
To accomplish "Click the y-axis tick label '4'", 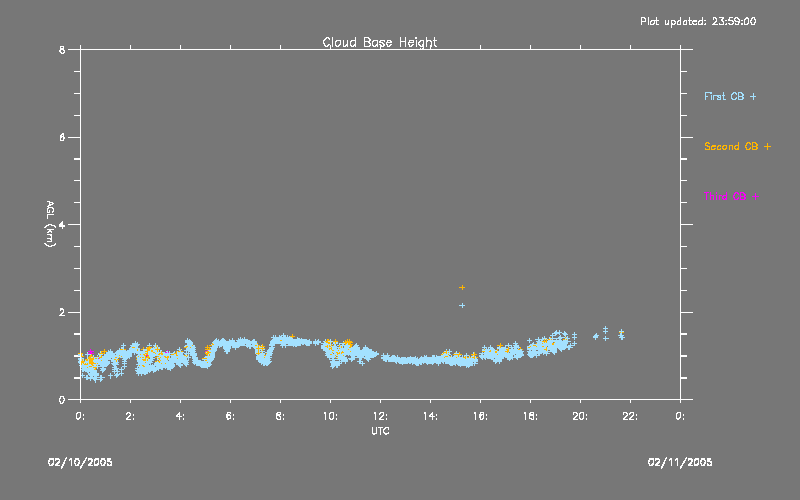I will coord(62,225).
